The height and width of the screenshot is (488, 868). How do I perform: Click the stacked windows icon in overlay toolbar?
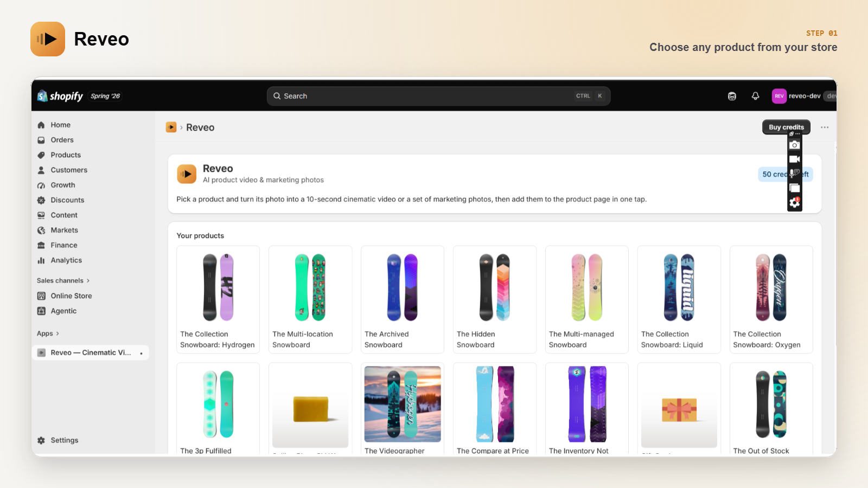795,188
